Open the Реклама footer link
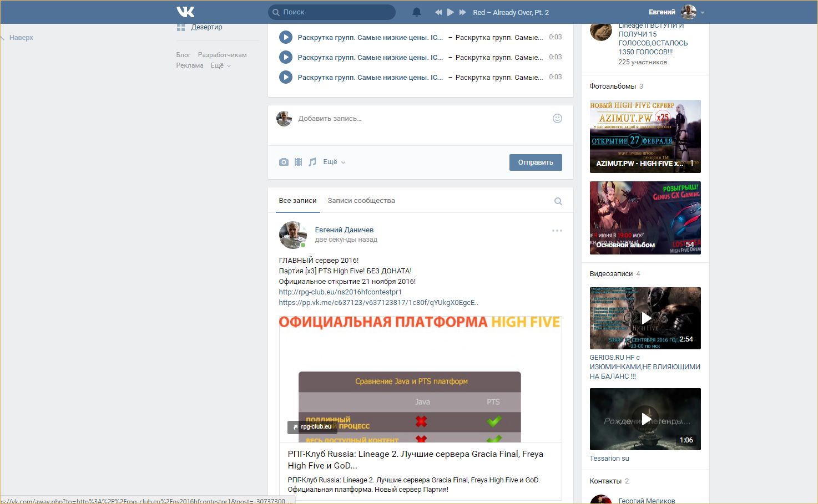The width and height of the screenshot is (818, 504). point(190,65)
